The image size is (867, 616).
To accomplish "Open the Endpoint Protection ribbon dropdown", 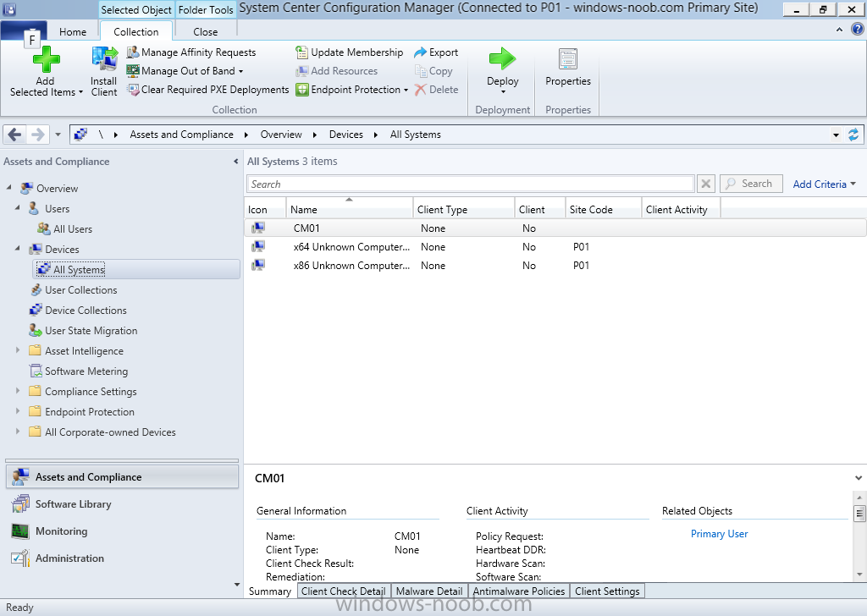I will [351, 90].
